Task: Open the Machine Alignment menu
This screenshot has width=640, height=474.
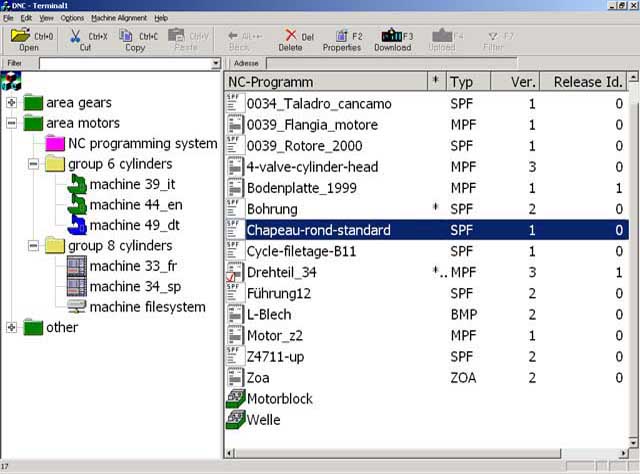Action: 119,18
